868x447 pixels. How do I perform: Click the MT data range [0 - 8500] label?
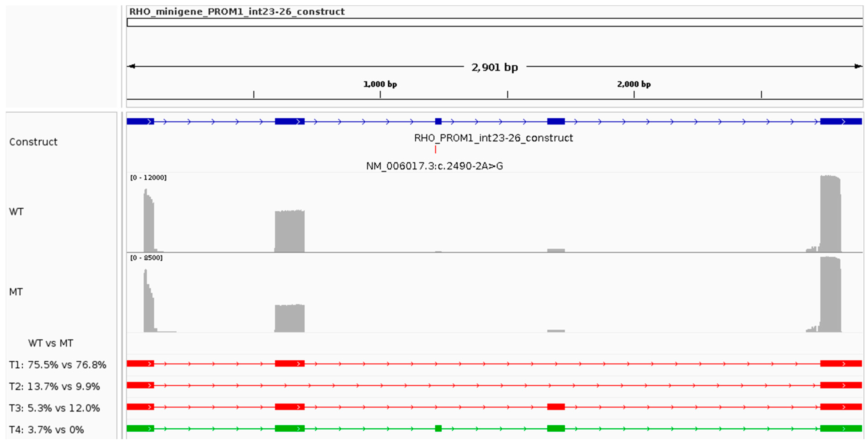point(146,258)
